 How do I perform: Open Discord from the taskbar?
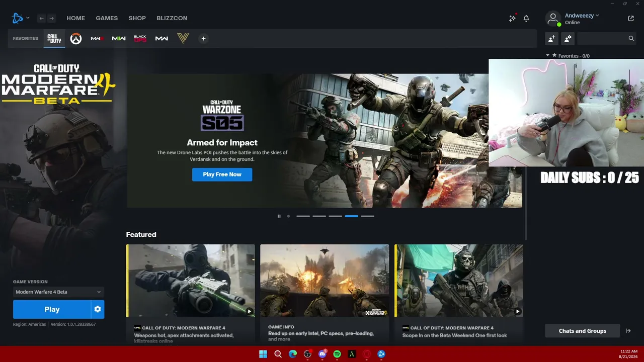[323, 354]
